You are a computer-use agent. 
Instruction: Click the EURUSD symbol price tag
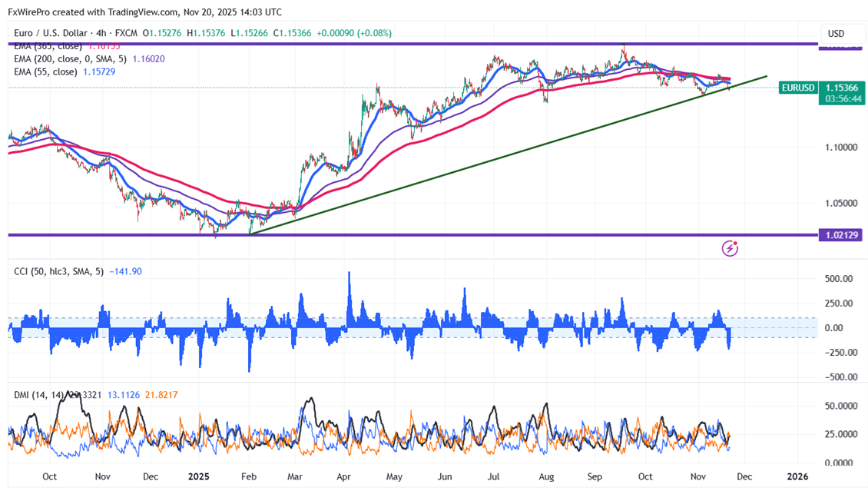pyautogui.click(x=798, y=88)
